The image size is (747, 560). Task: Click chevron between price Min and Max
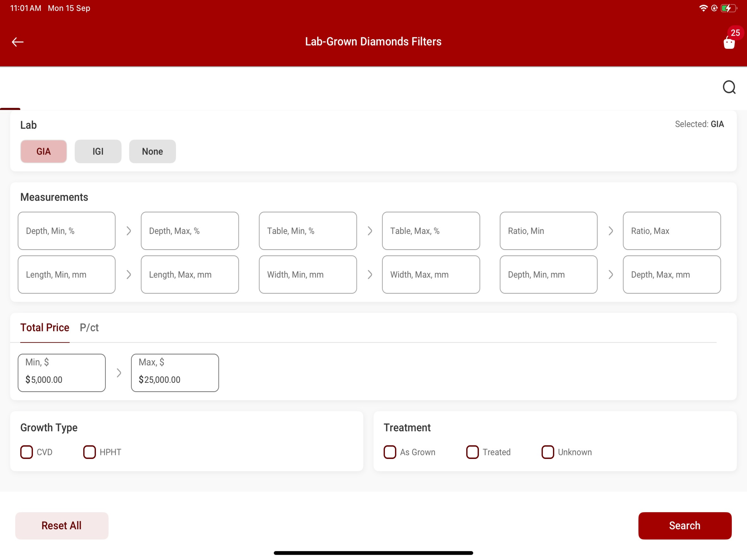click(x=119, y=372)
